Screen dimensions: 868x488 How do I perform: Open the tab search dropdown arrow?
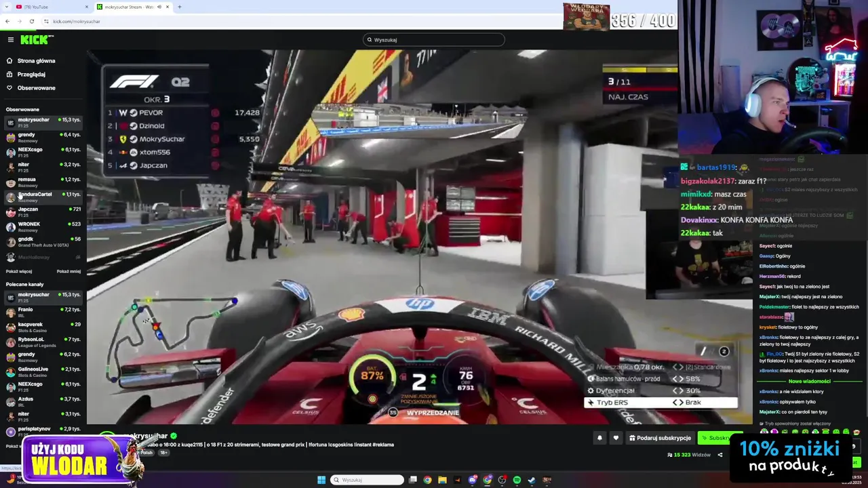[5, 7]
